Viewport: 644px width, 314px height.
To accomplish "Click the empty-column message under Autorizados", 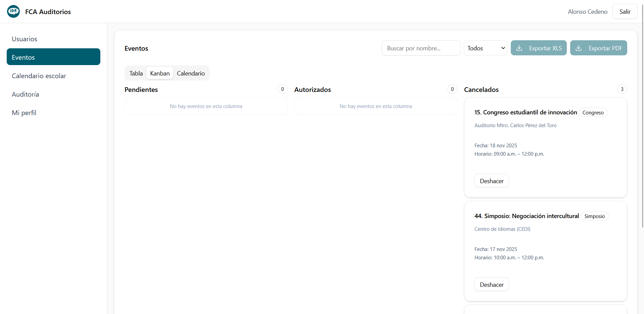I will pyautogui.click(x=376, y=106).
